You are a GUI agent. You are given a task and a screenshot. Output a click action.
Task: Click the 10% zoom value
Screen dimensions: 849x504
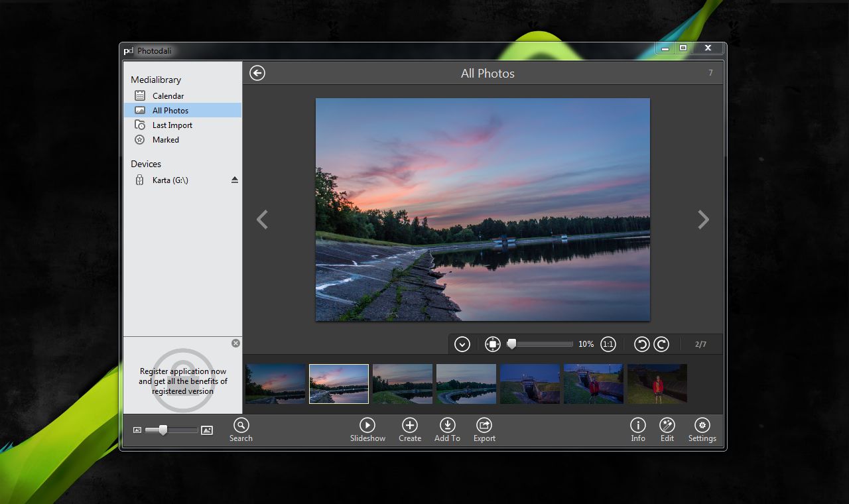[586, 344]
